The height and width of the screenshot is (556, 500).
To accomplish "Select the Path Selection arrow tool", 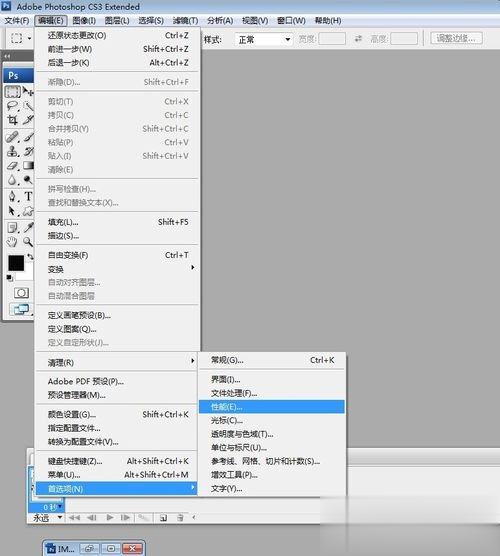I will [x=12, y=211].
